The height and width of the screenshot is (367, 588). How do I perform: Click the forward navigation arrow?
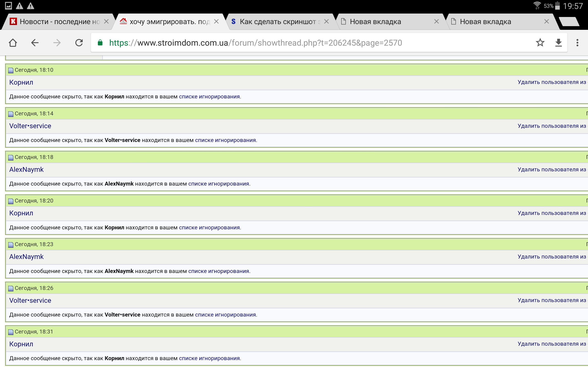point(57,43)
